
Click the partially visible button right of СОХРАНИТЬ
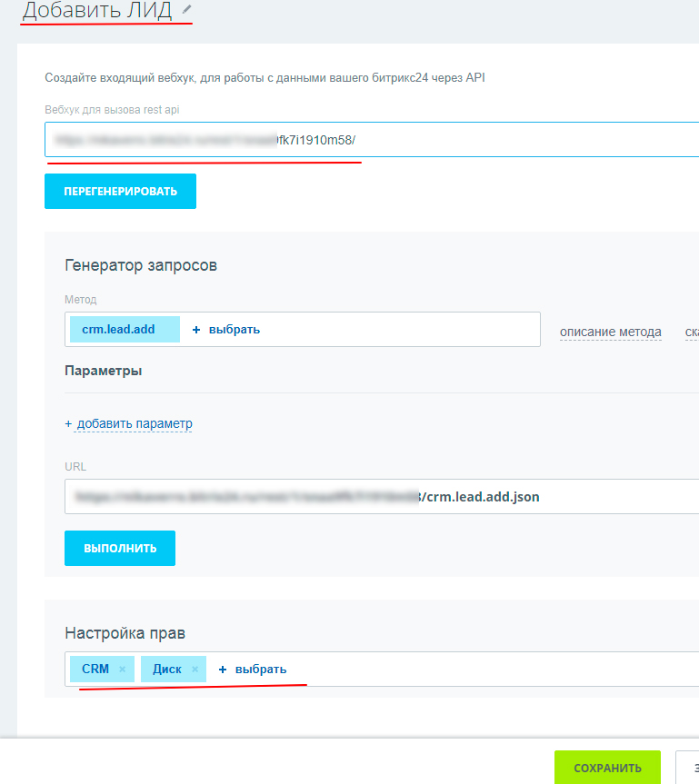[689, 768]
